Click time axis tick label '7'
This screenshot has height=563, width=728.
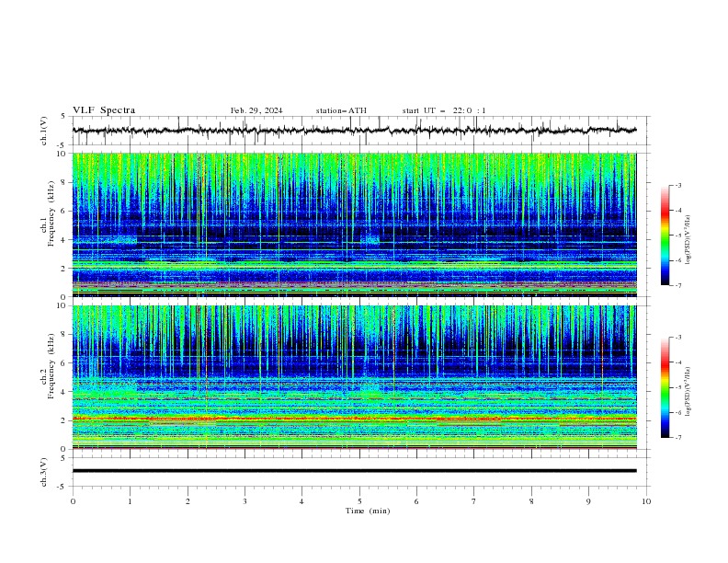point(474,501)
